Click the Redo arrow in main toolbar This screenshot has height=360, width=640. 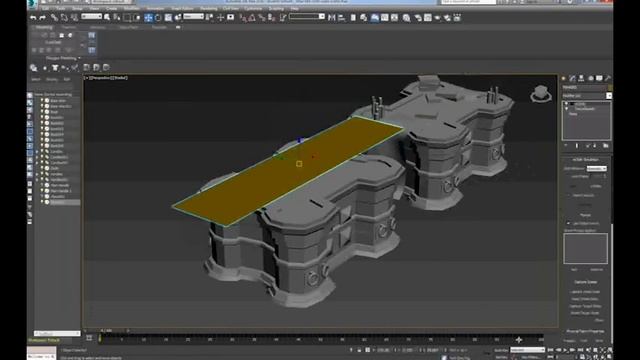43,18
